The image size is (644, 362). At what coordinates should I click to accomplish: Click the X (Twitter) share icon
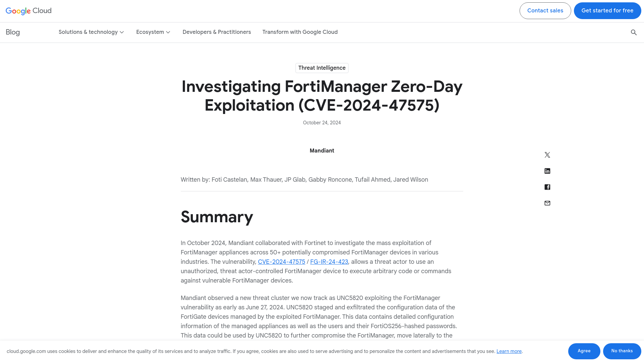point(547,155)
